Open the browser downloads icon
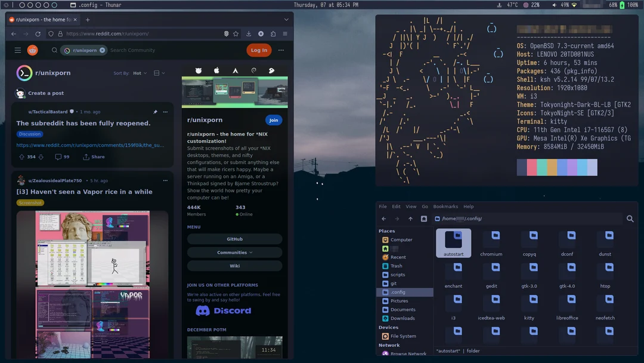 [249, 33]
